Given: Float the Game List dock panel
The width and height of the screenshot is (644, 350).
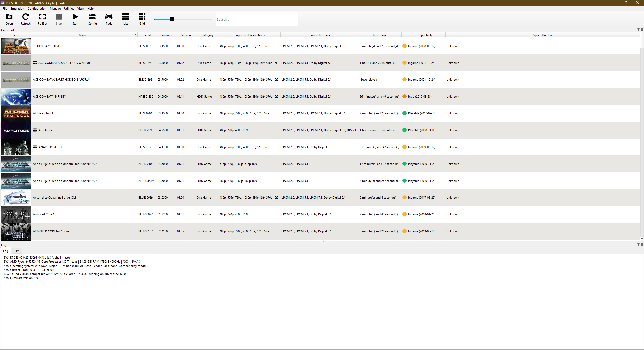Looking at the screenshot, I should [638, 30].
